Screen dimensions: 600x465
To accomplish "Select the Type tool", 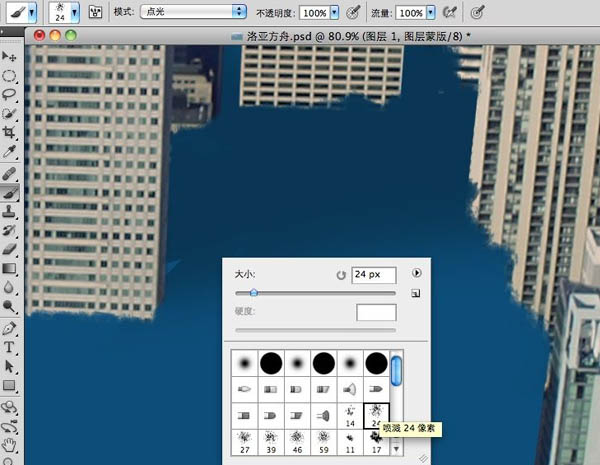I will coord(9,347).
